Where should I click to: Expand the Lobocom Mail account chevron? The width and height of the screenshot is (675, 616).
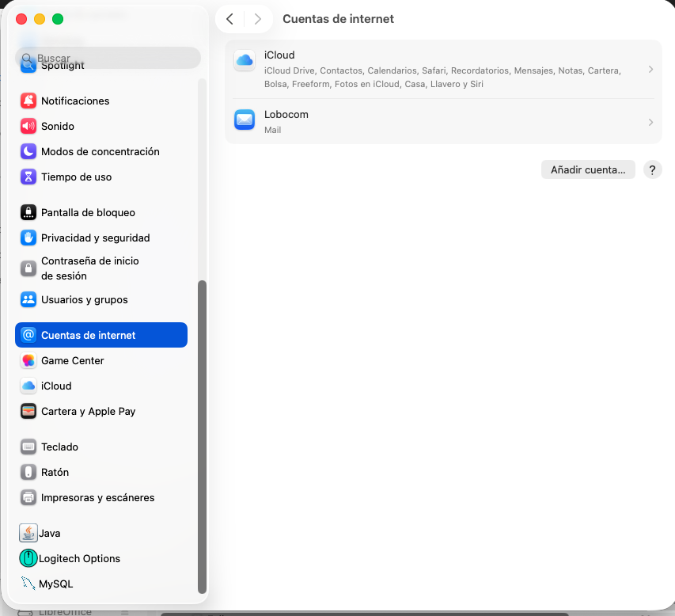pos(650,122)
